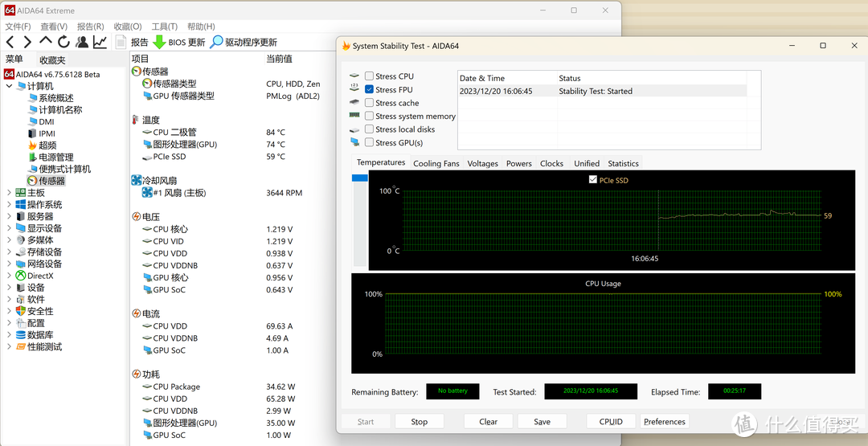Open the DMI tree entry
Image resolution: width=868 pixels, height=446 pixels.
click(x=47, y=121)
